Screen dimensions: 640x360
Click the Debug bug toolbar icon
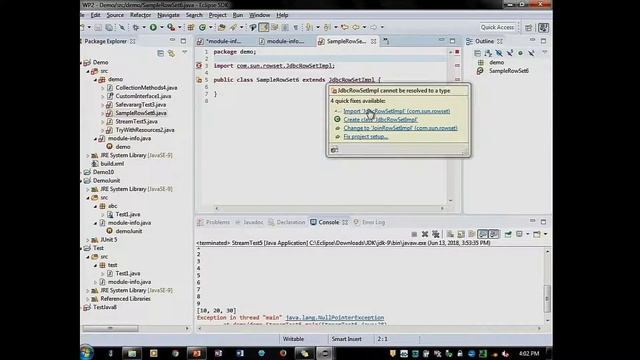click(x=136, y=27)
